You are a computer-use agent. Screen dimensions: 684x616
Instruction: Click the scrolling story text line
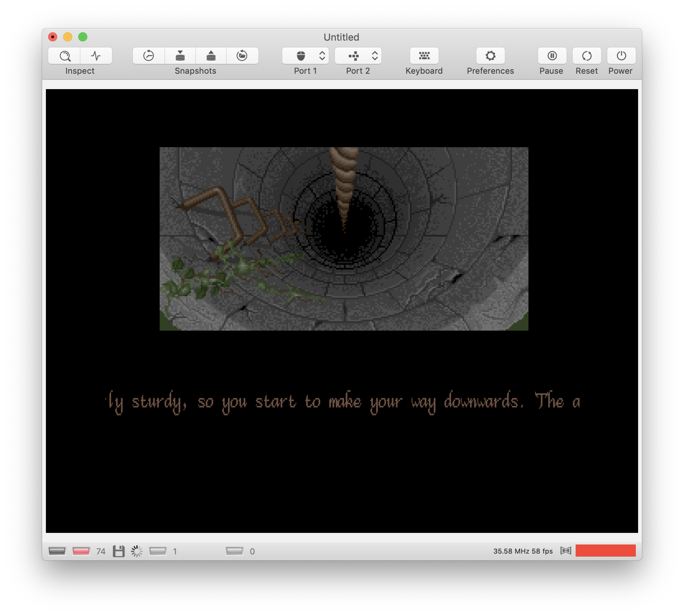(342, 402)
